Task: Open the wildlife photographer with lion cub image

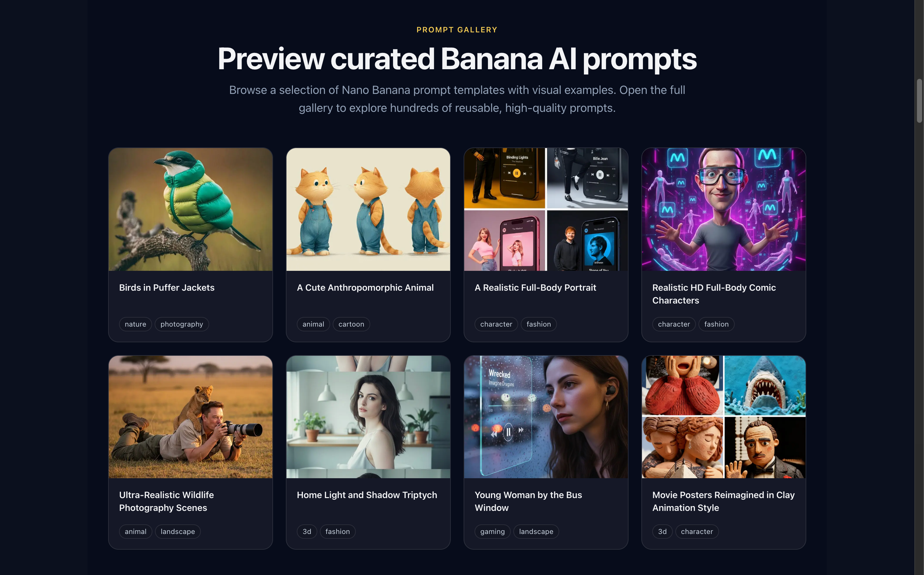Action: 190,417
